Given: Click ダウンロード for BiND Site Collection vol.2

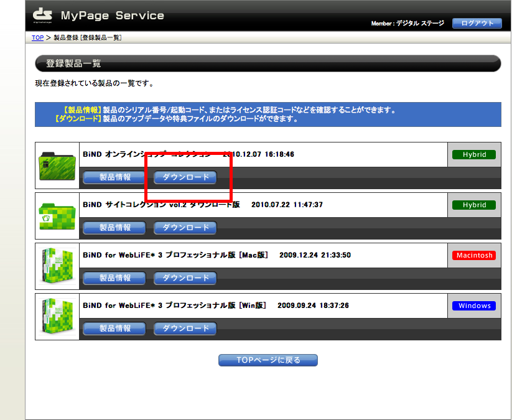Looking at the screenshot, I should click(x=185, y=228).
